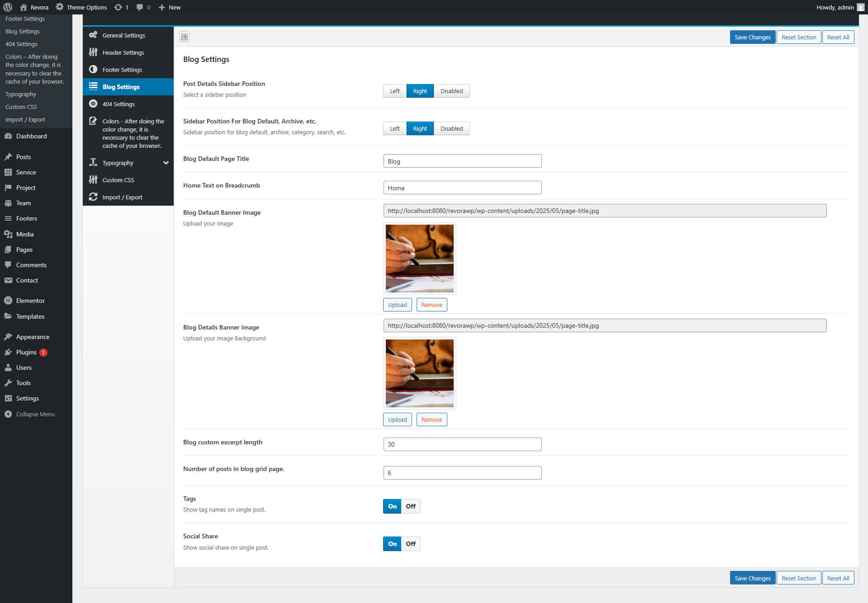Screen dimensions: 868x603
Task: Turn Tags option On
Action: click(x=392, y=506)
